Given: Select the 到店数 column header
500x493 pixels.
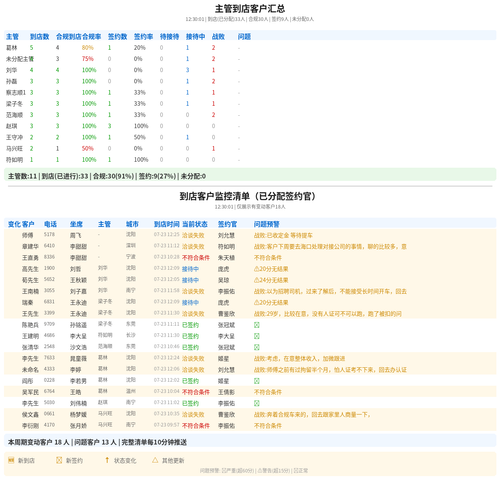Looking at the screenshot, I should (39, 37).
